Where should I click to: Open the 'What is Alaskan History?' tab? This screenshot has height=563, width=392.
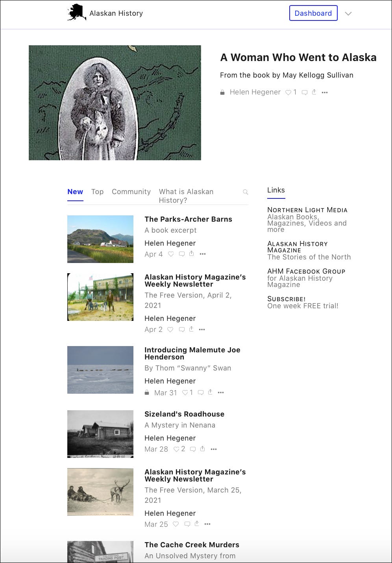[x=186, y=196]
